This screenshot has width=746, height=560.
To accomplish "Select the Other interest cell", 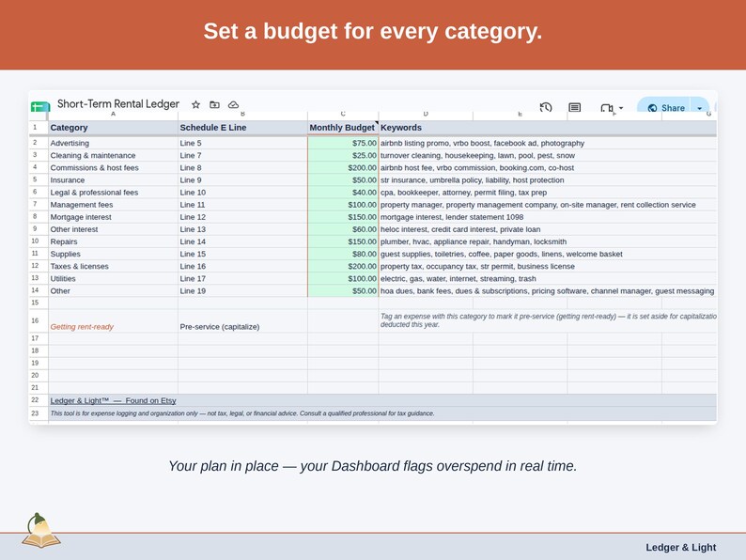I will [x=114, y=229].
